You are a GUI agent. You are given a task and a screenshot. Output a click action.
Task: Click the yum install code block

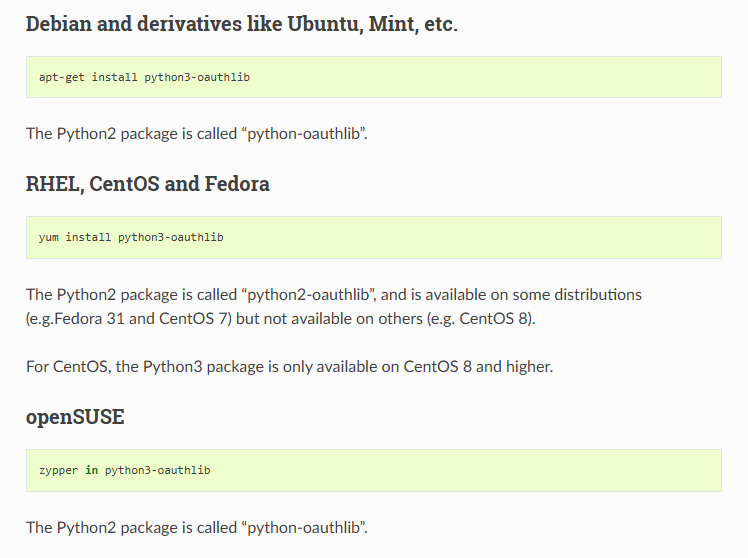point(373,238)
